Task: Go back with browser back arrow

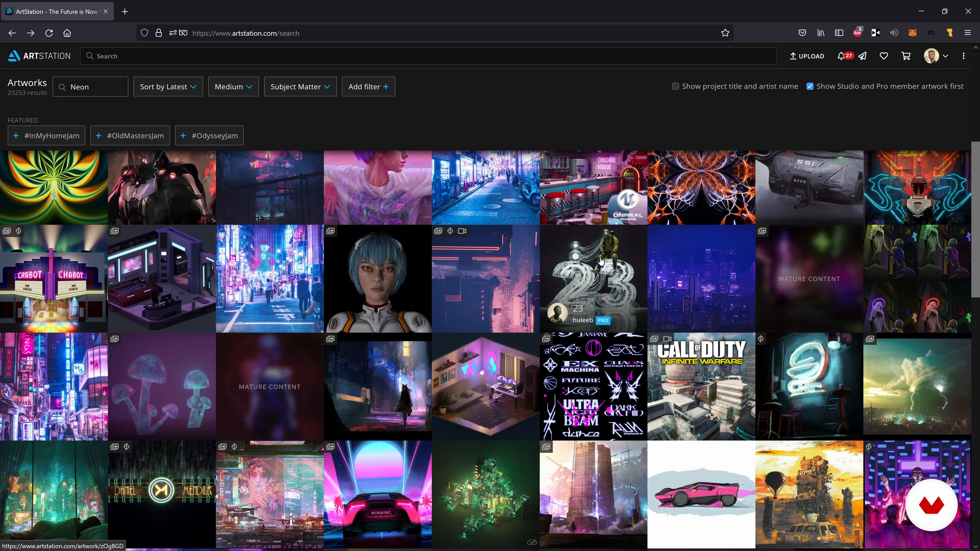Action: point(12,33)
